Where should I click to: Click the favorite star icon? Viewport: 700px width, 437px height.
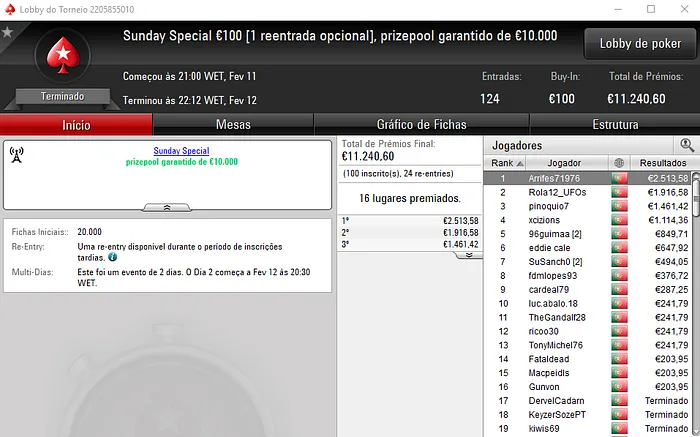7,32
